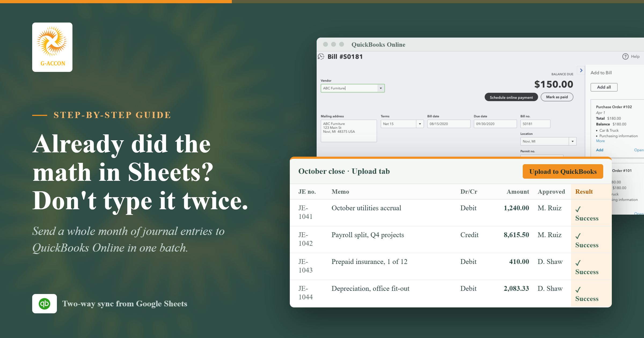This screenshot has height=338, width=644.
Task: Click the Bill date 08/15/2020 field
Action: (449, 124)
